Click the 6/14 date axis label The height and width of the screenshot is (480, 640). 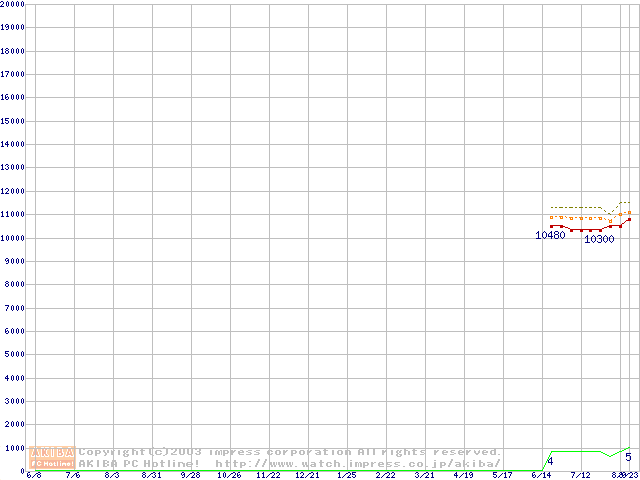coord(541,476)
